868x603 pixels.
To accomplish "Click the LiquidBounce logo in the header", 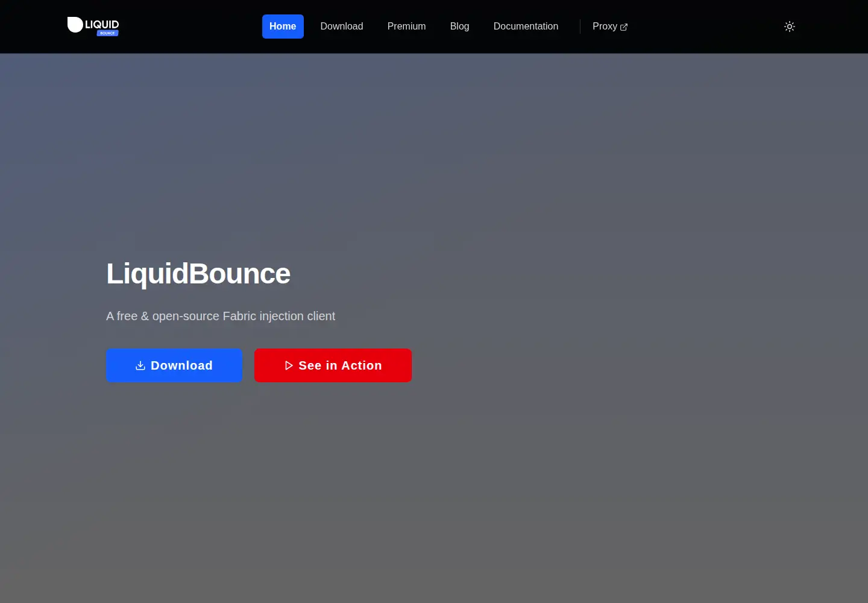I will click(x=93, y=26).
